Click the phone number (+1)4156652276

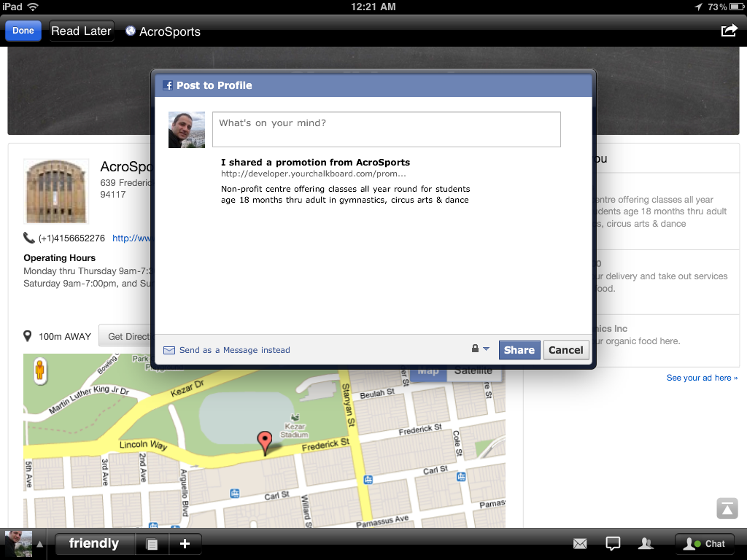71,238
